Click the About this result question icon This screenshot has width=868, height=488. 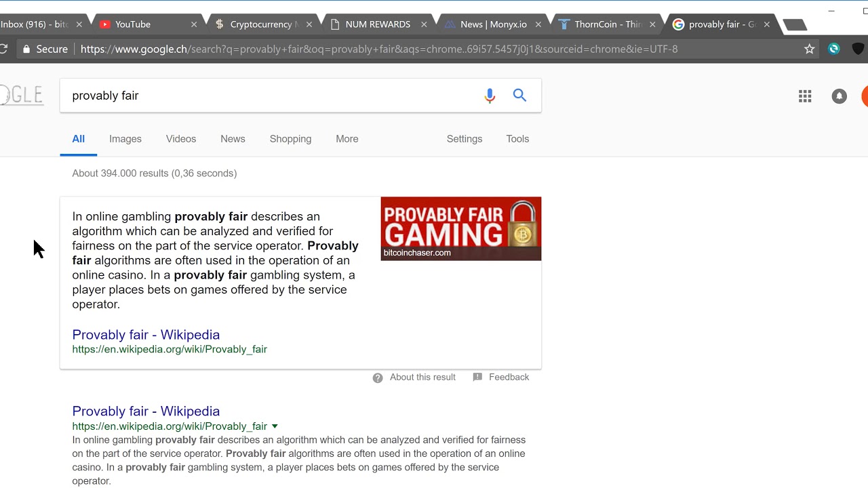pyautogui.click(x=378, y=378)
